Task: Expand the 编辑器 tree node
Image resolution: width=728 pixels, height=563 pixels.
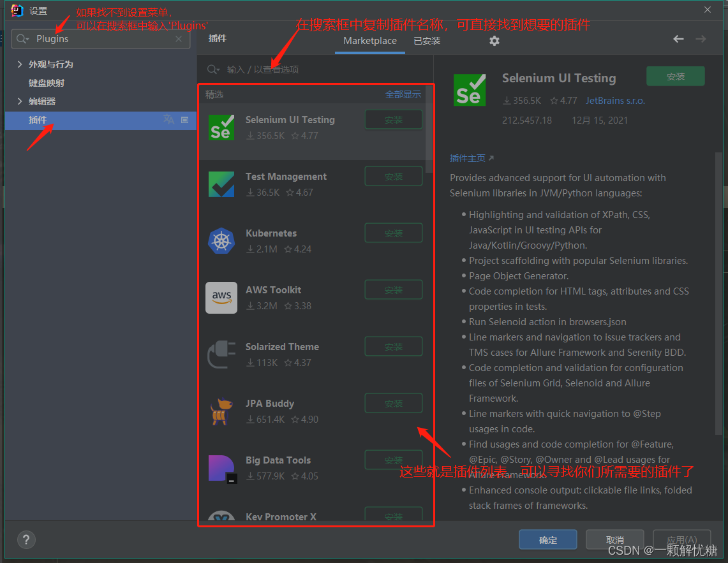Action: (x=20, y=101)
